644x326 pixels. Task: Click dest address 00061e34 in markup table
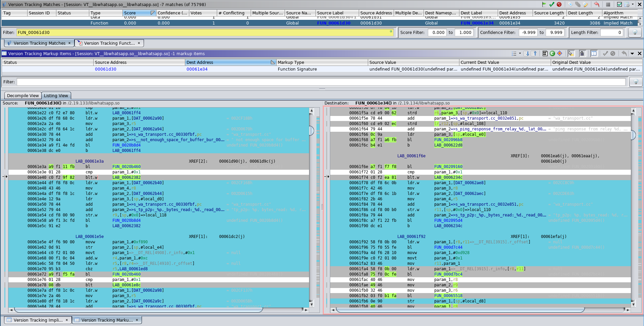(197, 69)
